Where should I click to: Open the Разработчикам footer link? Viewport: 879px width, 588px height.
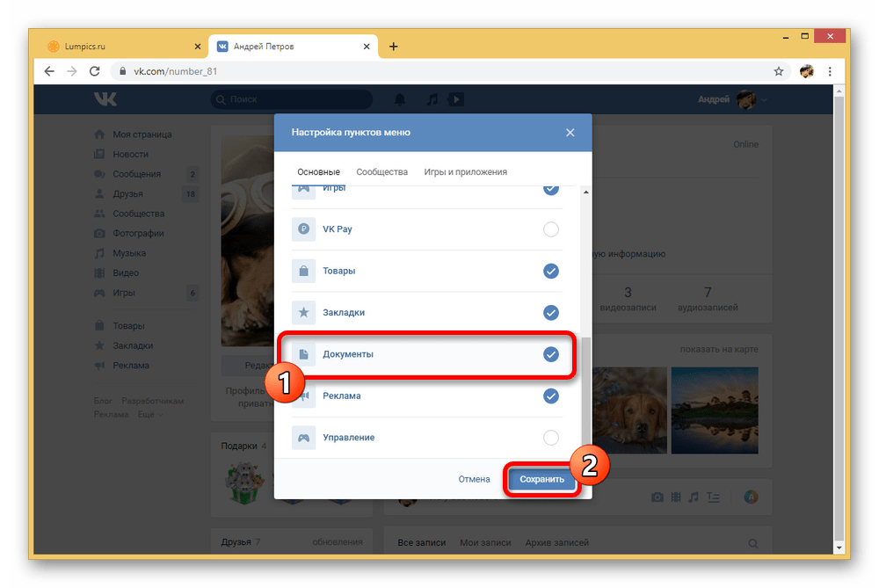coord(152,401)
